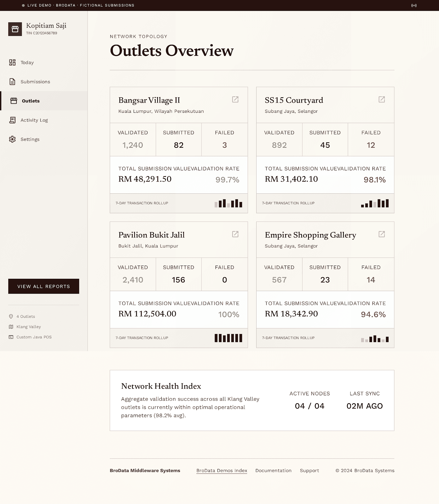Image resolution: width=439 pixels, height=504 pixels.
Task: Click the Support footer link
Action: (x=309, y=471)
